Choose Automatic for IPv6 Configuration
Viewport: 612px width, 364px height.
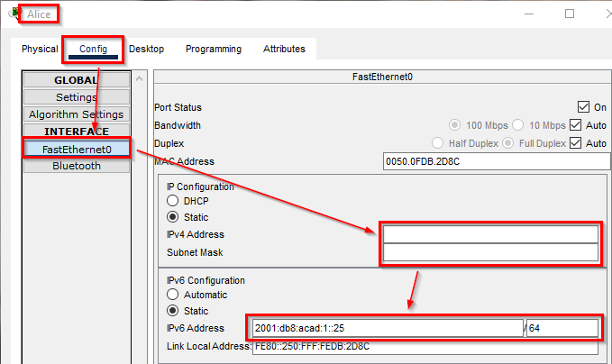point(172,294)
